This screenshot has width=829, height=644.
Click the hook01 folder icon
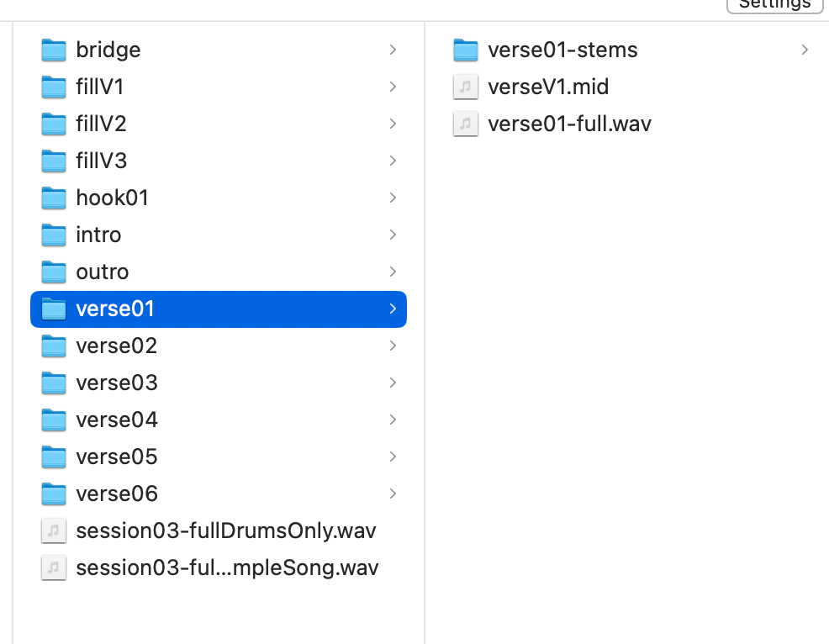[54, 198]
